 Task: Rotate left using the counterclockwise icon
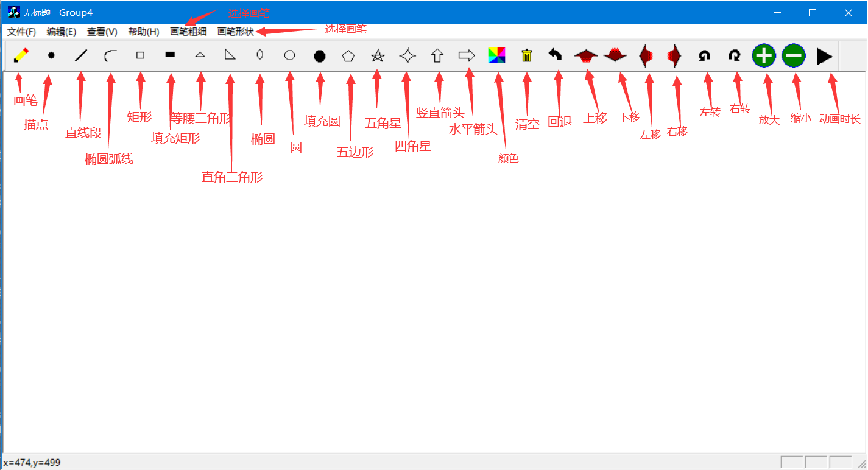(704, 56)
